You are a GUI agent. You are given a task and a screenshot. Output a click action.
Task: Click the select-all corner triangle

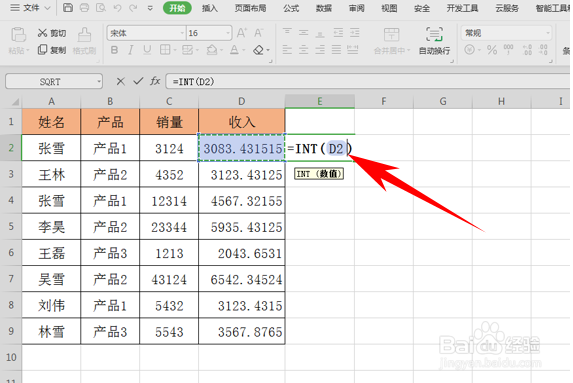[15, 102]
